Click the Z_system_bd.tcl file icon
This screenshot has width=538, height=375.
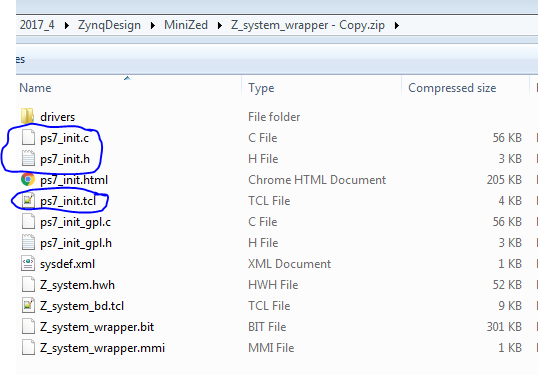(x=28, y=305)
